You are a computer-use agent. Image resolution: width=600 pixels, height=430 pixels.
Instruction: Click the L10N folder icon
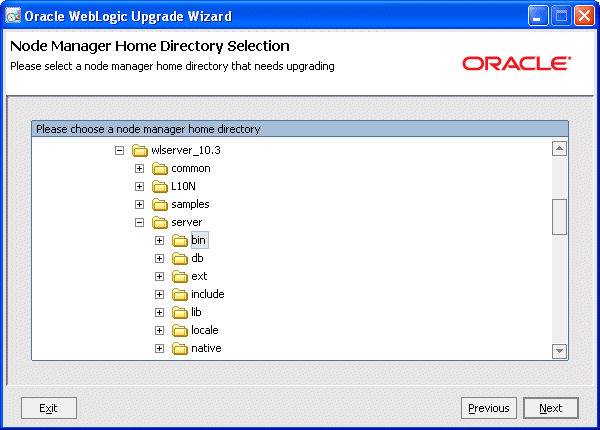(160, 186)
